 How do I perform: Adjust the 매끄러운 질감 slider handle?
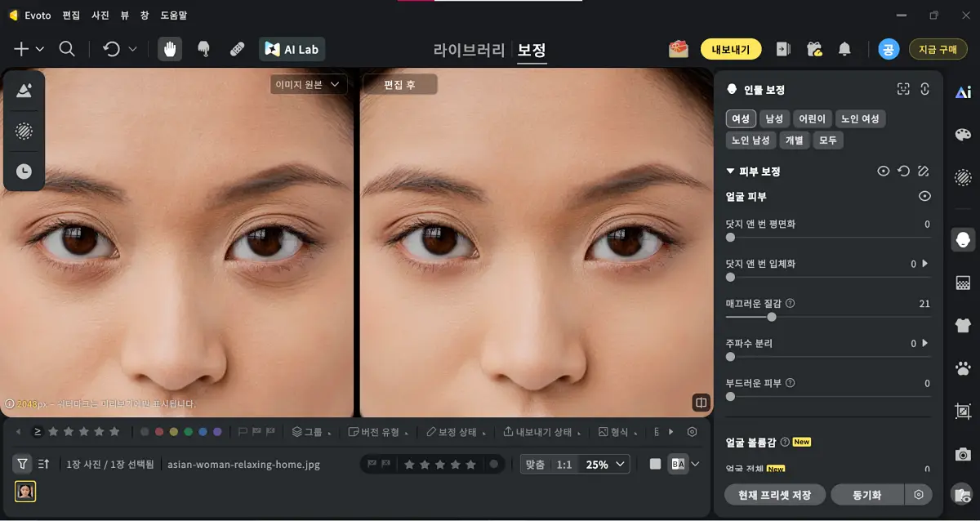click(x=772, y=317)
